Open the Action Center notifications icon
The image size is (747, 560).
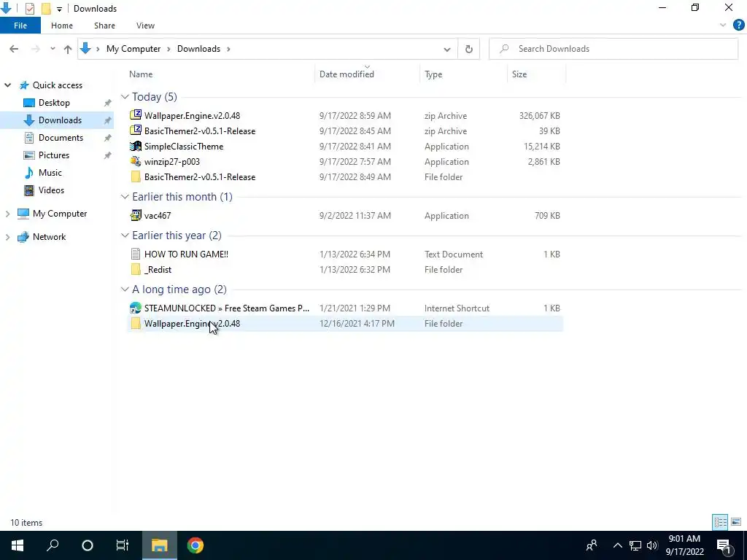click(x=723, y=545)
